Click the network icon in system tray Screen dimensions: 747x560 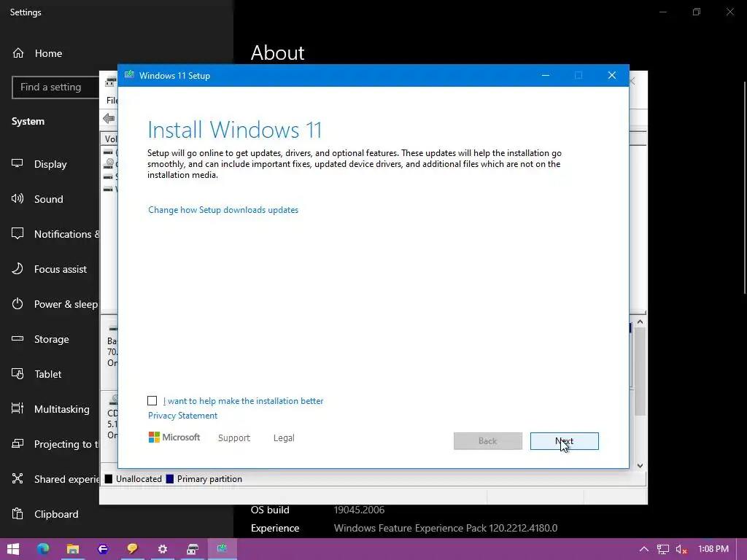[662, 549]
